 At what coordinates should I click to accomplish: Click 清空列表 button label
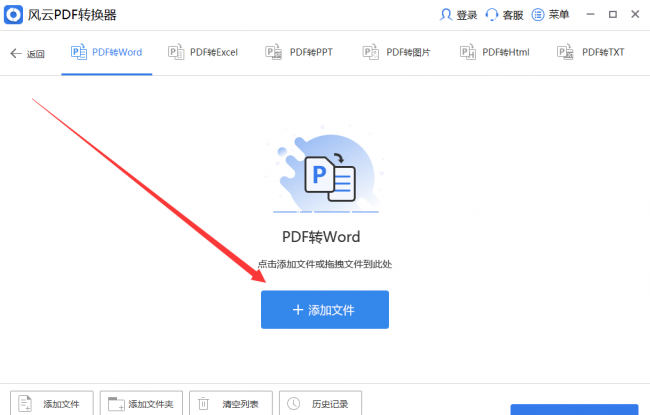(x=240, y=404)
